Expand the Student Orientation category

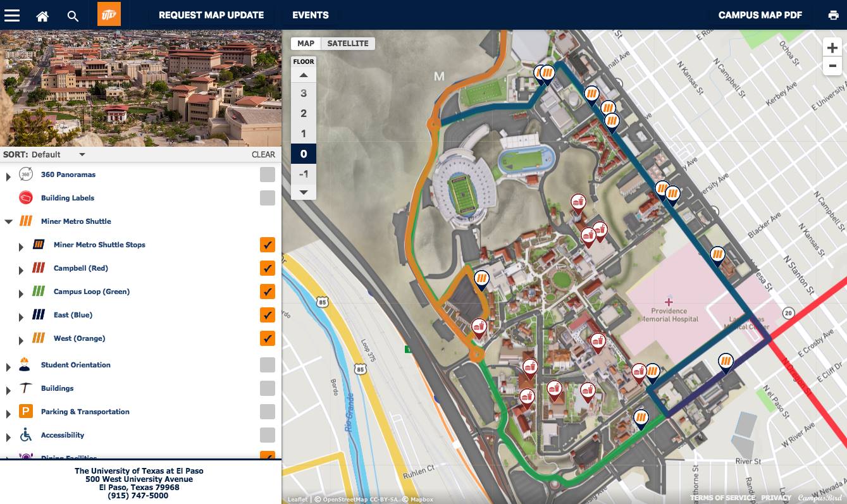(x=8, y=366)
